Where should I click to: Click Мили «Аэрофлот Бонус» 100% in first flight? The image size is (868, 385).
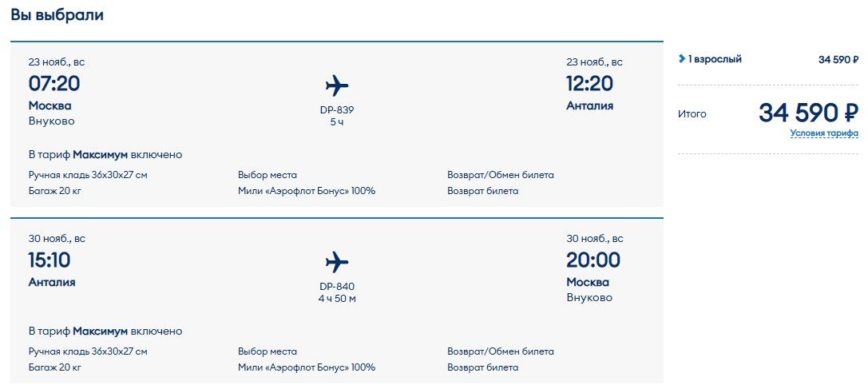coord(307,191)
